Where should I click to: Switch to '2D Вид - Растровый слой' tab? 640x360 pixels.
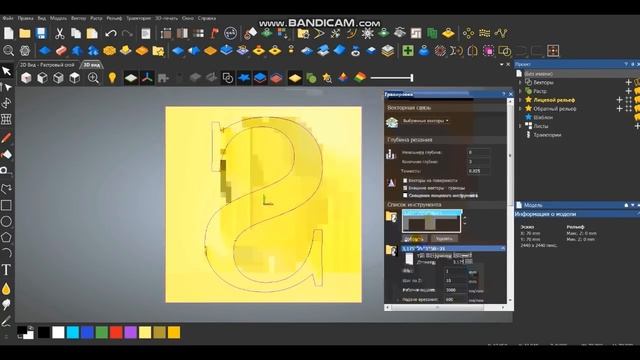pos(47,65)
